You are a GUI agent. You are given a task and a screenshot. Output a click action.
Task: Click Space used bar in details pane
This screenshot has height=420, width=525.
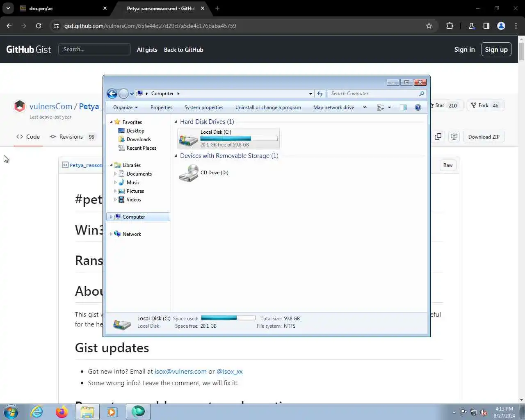pos(228,318)
